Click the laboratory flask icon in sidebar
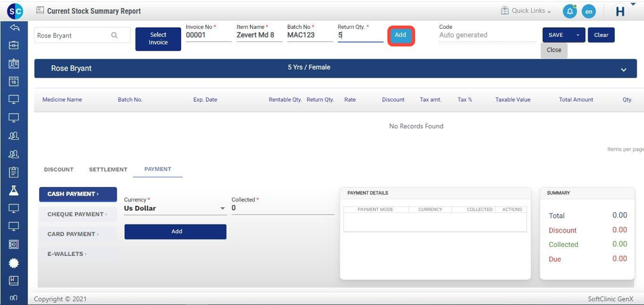The height and width of the screenshot is (305, 644). 14,190
